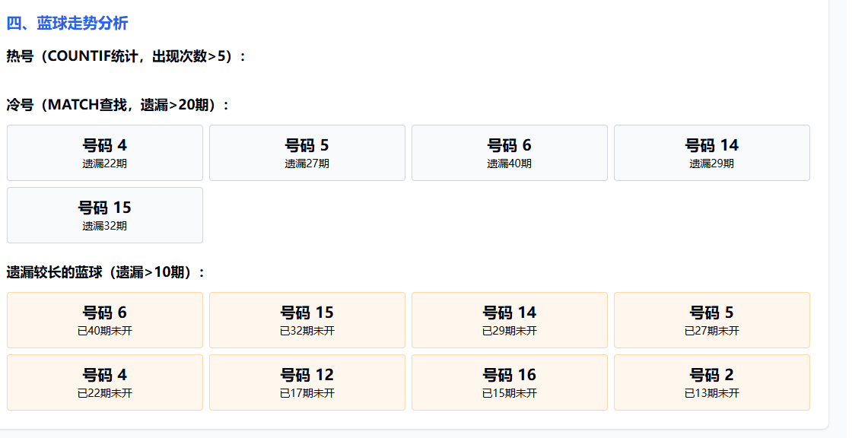
Task: Choose the 号码 2 card
Action: 712,382
